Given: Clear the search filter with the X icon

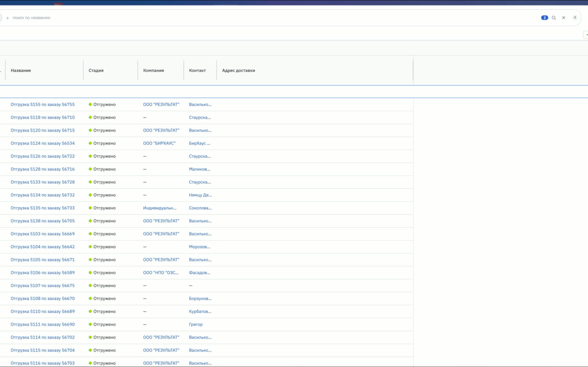Looking at the screenshot, I should pos(563,18).
